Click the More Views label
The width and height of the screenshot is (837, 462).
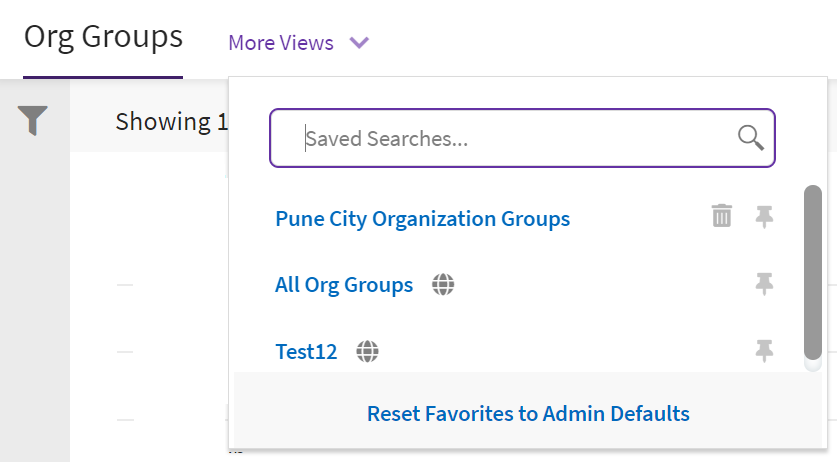tap(281, 43)
